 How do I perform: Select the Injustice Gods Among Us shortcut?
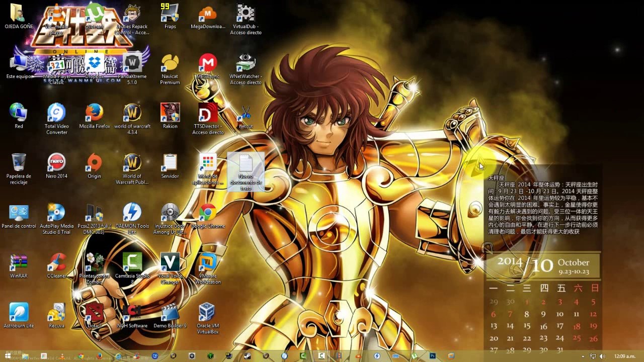(170, 219)
